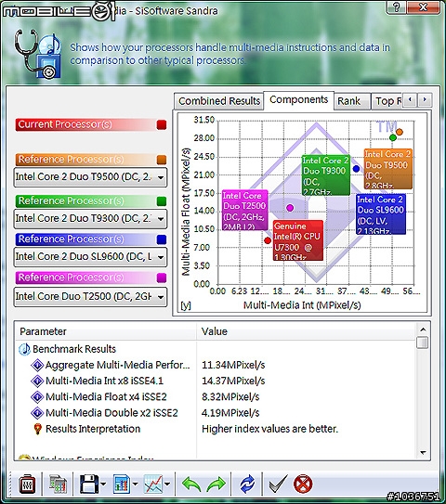Image resolution: width=446 pixels, height=504 pixels.
Task: Open the Core 2 Duo SL9600 dropdown
Action: click(90, 257)
